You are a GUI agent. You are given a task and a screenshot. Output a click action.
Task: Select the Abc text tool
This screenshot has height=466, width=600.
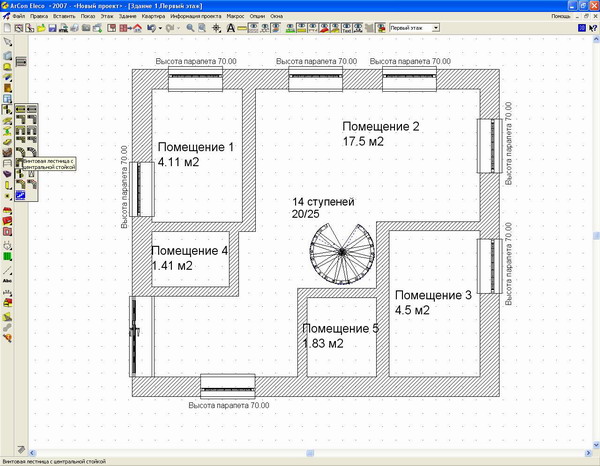click(x=7, y=281)
